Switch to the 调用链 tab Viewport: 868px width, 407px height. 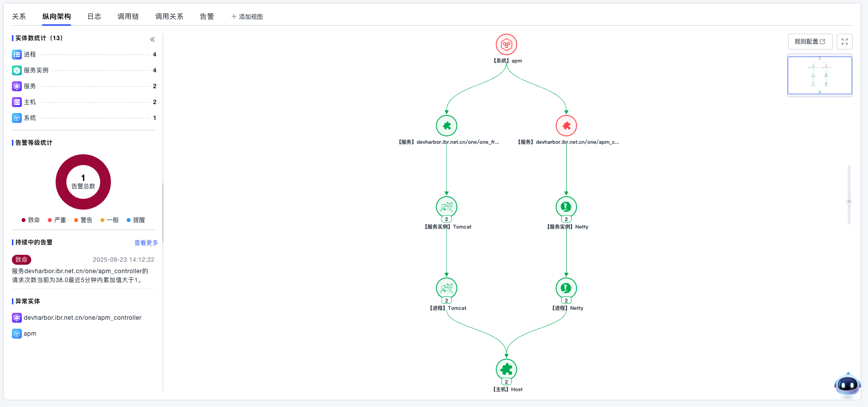coord(128,16)
